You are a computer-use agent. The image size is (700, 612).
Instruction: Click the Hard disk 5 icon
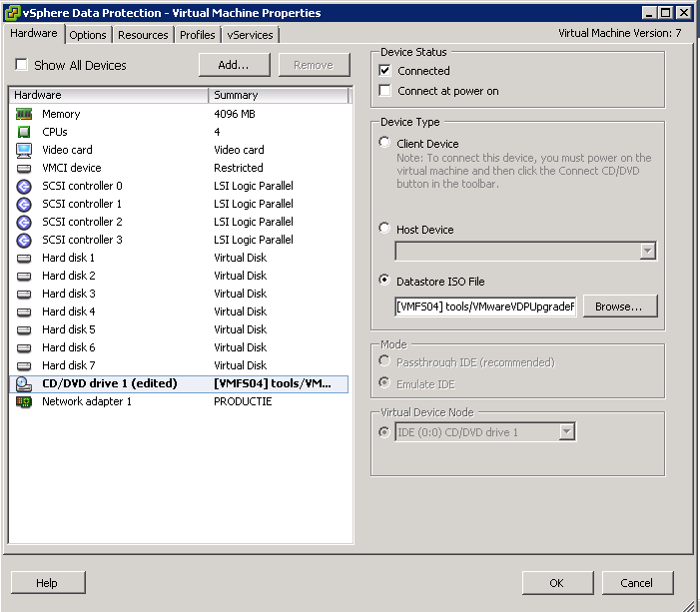point(24,329)
